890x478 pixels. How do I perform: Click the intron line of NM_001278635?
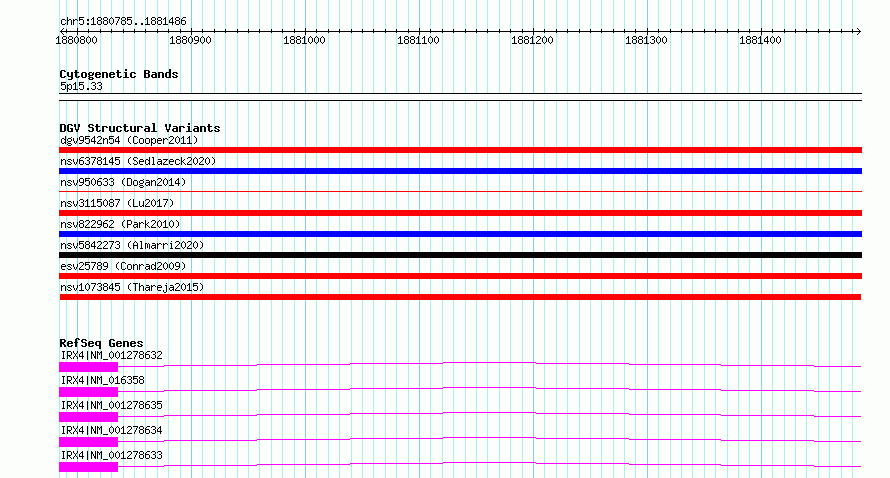[x=489, y=412]
